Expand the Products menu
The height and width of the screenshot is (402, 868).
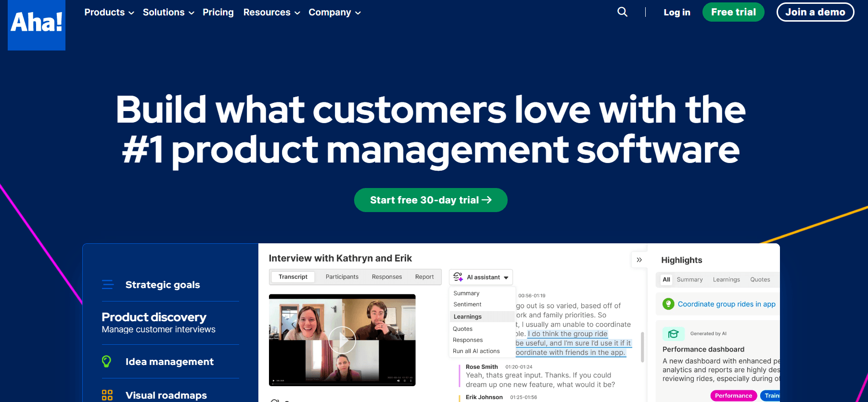[x=109, y=13]
